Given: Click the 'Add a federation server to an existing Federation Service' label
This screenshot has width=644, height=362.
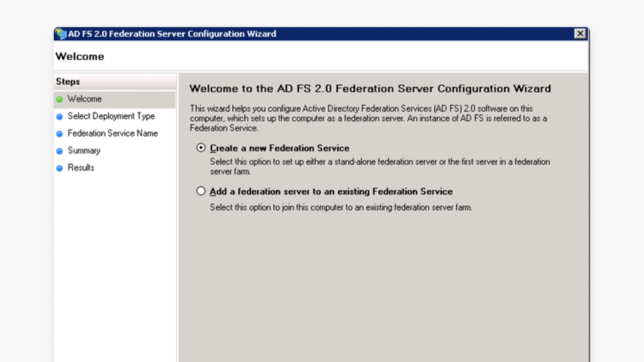Looking at the screenshot, I should 331,191.
